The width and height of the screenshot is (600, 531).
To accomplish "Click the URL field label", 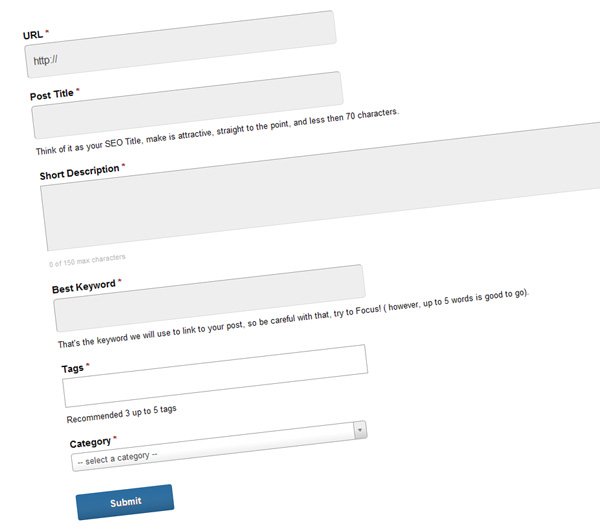I will (33, 35).
